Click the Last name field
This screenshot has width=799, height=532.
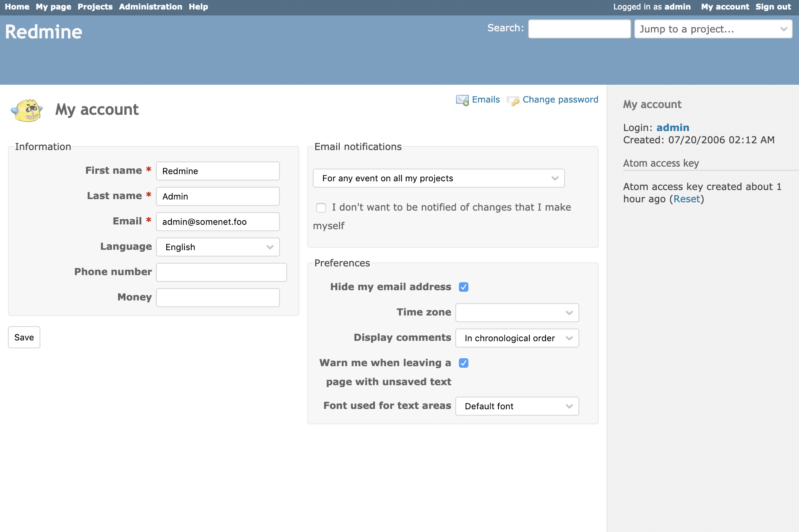(218, 196)
